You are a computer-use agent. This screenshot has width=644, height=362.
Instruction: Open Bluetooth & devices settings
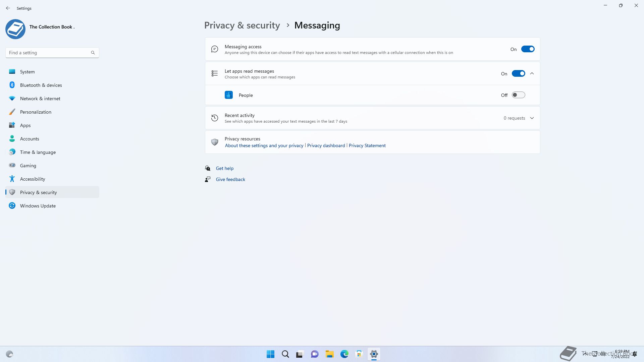(x=52, y=85)
